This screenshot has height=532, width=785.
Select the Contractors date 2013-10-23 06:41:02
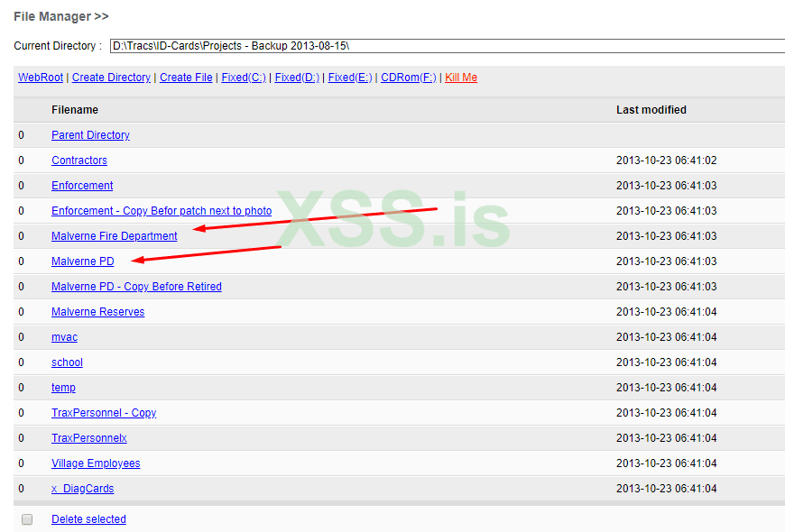tap(667, 161)
